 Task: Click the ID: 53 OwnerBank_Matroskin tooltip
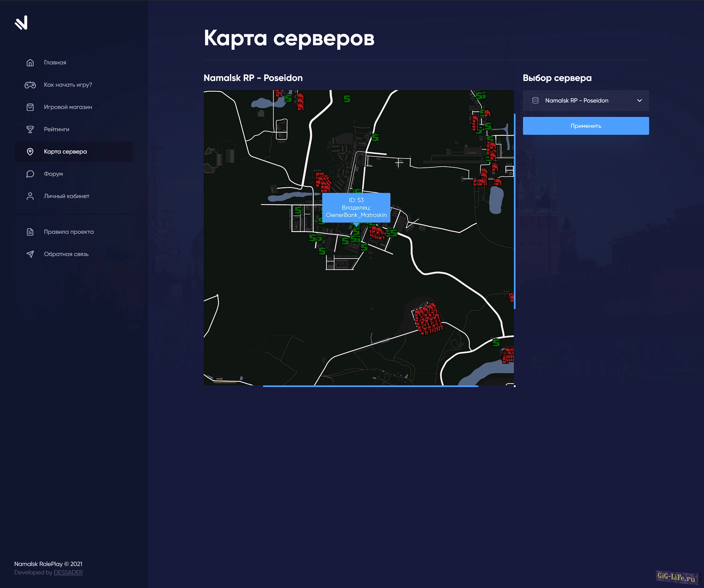pos(356,207)
